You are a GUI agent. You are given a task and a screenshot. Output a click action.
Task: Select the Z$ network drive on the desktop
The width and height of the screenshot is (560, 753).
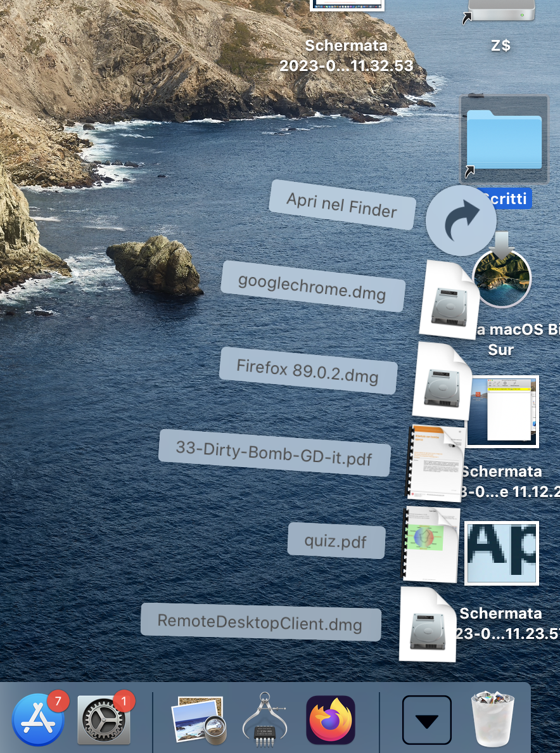pos(501,13)
